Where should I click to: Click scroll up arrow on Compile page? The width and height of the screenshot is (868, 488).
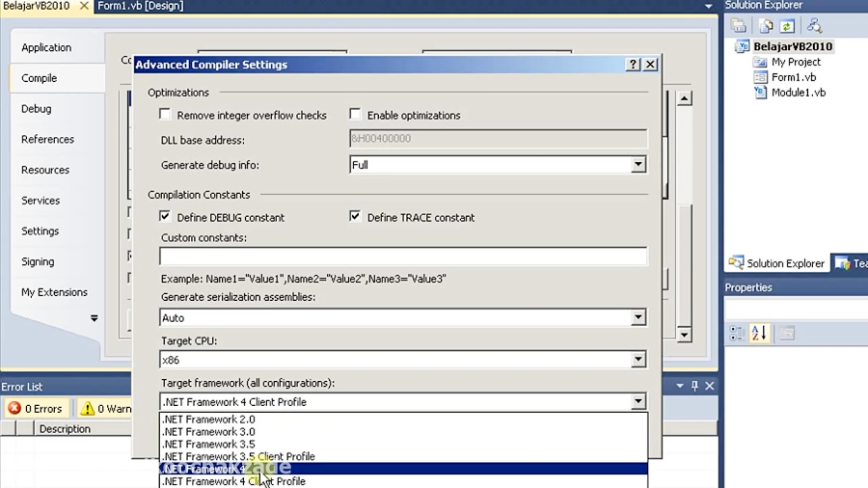pos(685,98)
